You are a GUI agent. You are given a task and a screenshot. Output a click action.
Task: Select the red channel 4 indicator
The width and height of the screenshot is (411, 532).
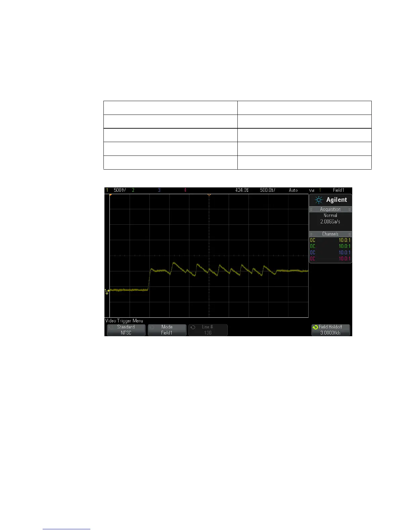point(185,190)
